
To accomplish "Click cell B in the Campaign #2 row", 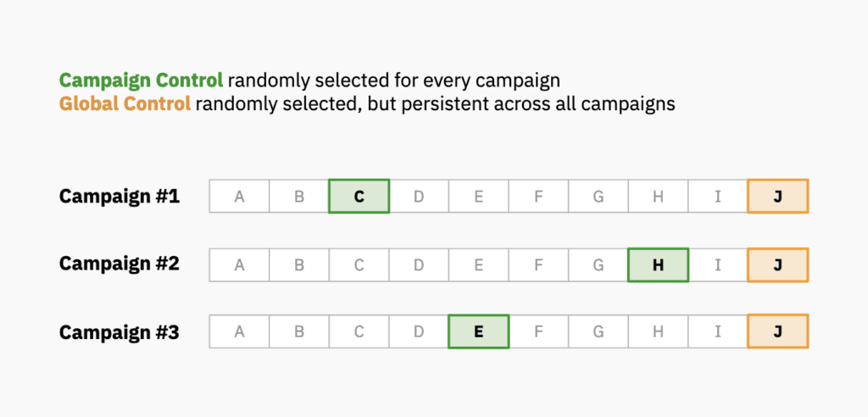I will [x=299, y=264].
